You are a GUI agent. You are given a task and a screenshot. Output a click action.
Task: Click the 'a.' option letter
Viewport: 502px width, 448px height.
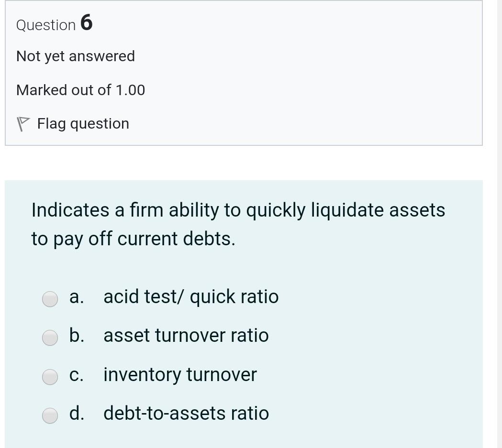click(76, 297)
